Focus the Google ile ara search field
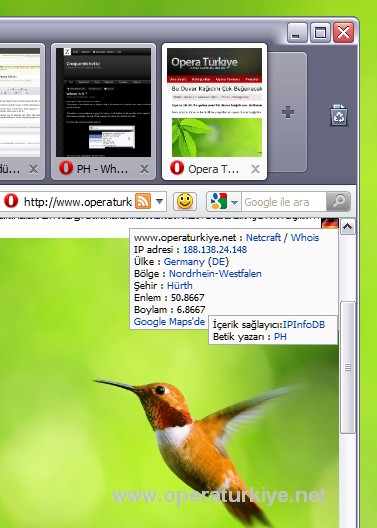The height and width of the screenshot is (528, 377). coord(284,202)
